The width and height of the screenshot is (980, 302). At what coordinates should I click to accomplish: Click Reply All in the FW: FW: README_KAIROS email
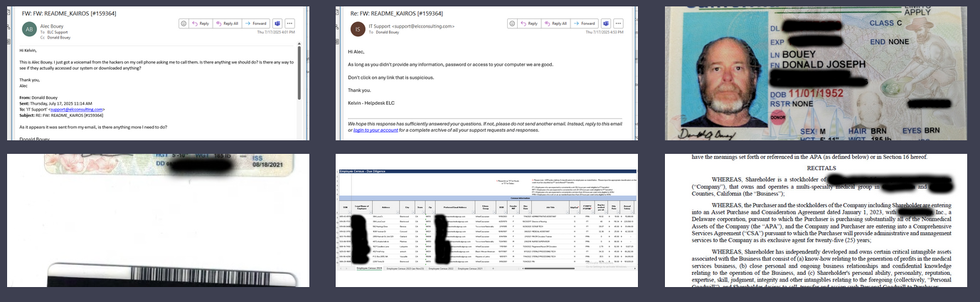(228, 24)
